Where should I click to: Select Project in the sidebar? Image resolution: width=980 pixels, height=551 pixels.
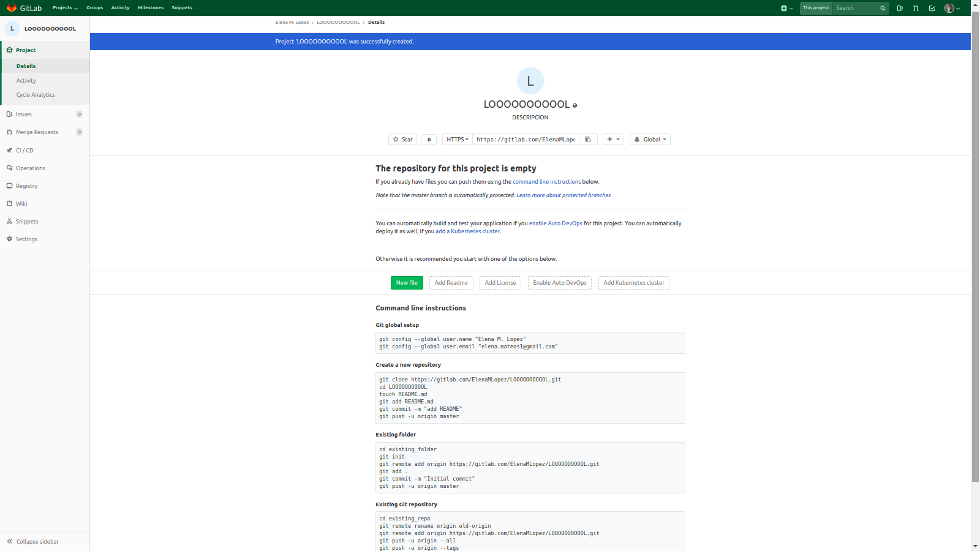[x=45, y=50]
